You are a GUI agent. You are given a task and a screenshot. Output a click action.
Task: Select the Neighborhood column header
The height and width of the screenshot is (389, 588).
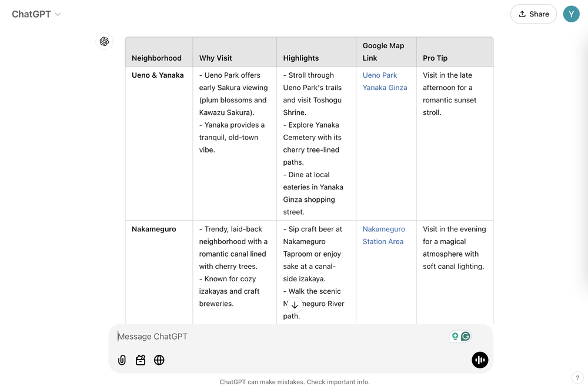pos(156,58)
